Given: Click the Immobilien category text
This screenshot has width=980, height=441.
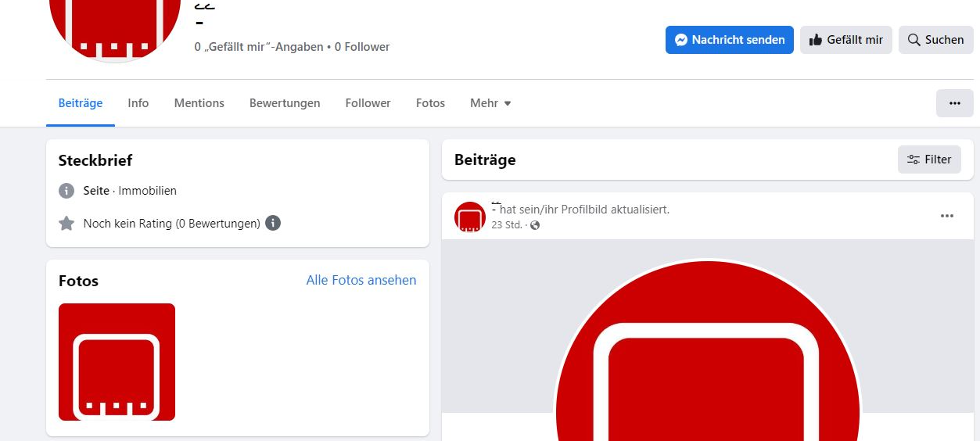Looking at the screenshot, I should click(x=148, y=191).
